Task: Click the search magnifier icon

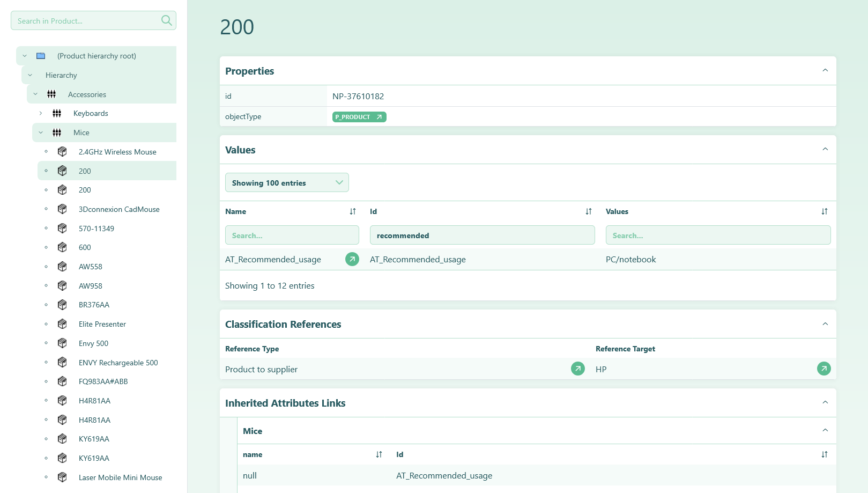Action: (x=167, y=20)
